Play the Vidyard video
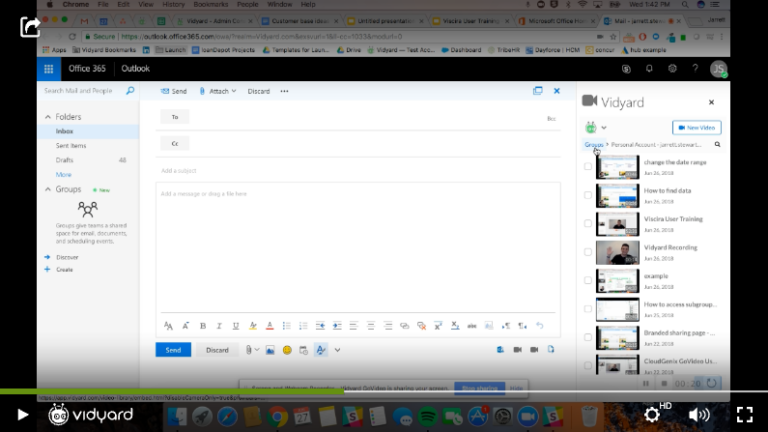 23,415
